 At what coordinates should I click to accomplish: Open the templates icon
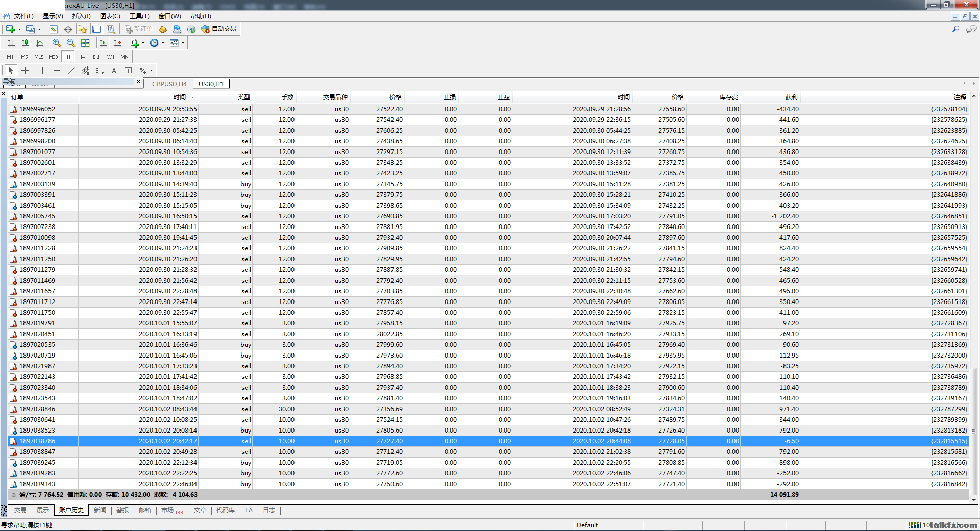click(174, 43)
